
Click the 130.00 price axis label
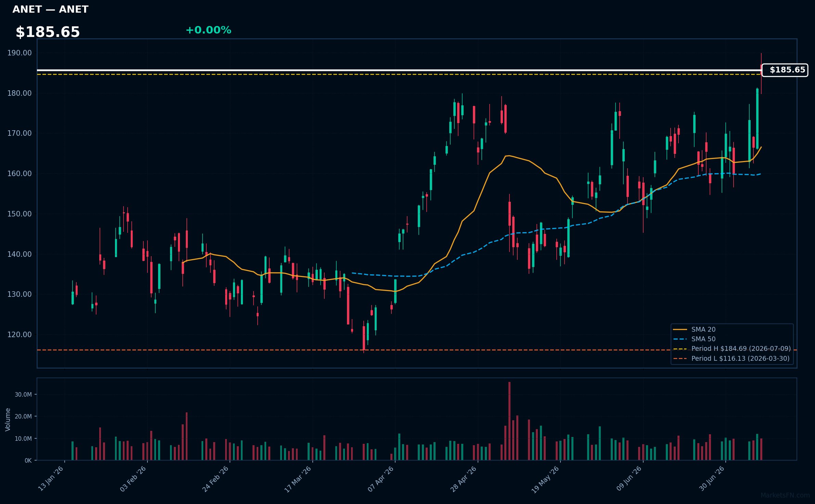coord(20,294)
